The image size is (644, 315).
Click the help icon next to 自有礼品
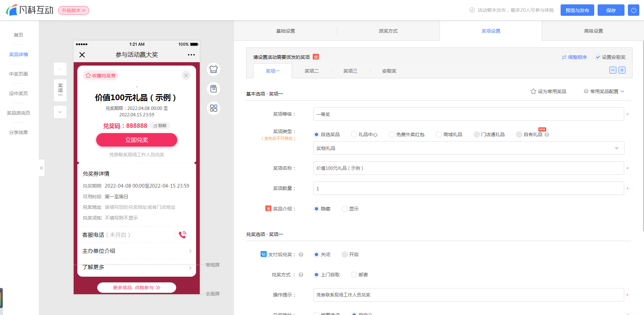(x=547, y=134)
